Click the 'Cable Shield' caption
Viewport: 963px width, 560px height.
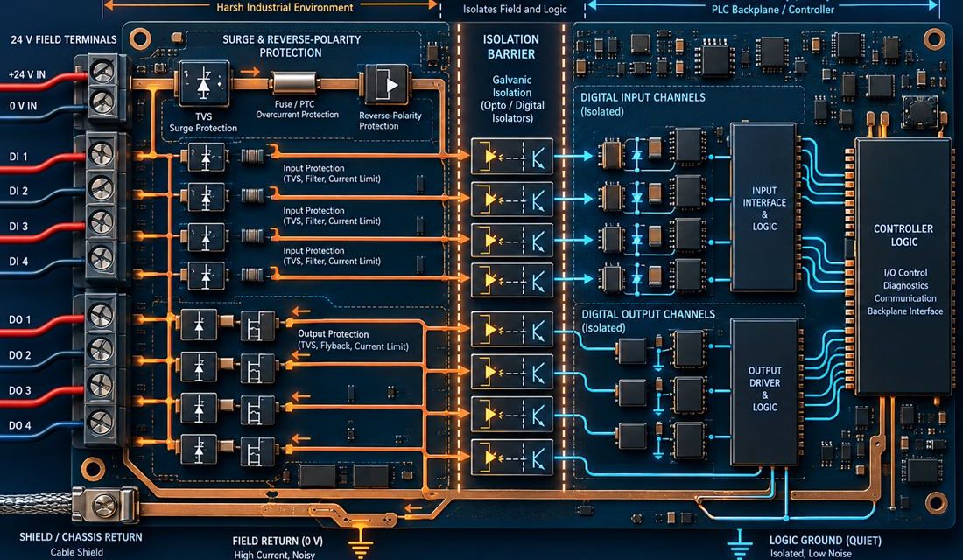pos(77,552)
